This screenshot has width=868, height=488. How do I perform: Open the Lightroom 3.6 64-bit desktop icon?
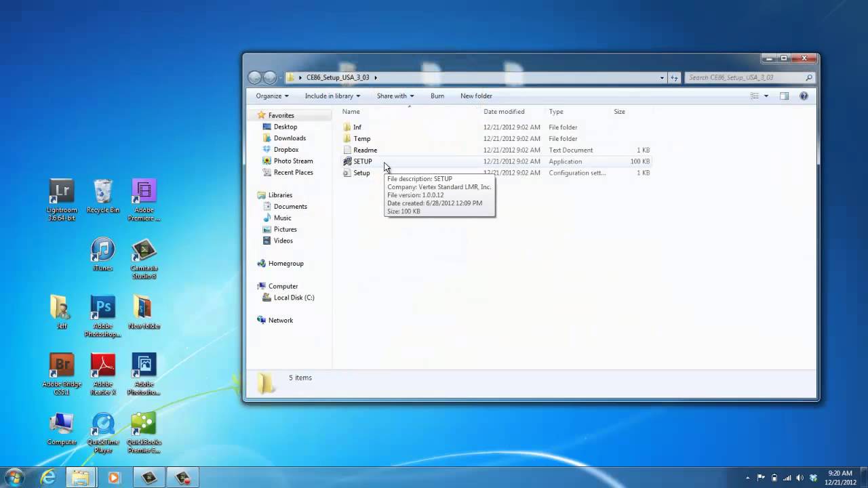62,200
